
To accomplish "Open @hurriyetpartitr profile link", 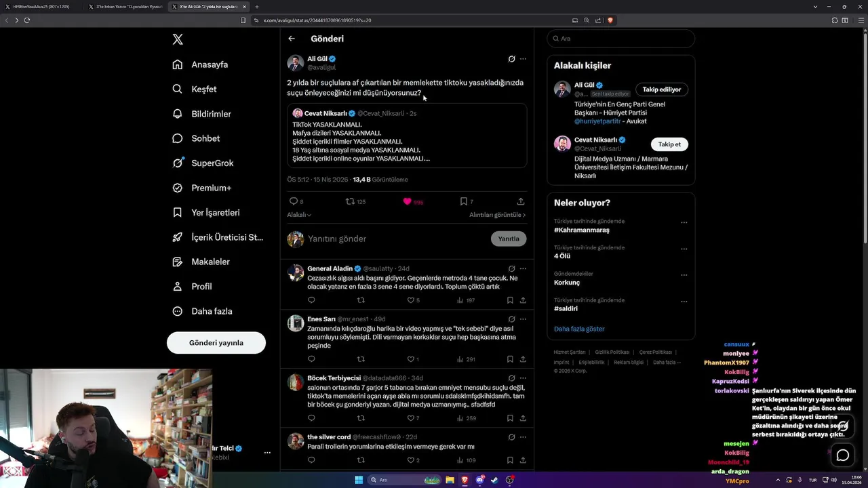I will (x=597, y=121).
